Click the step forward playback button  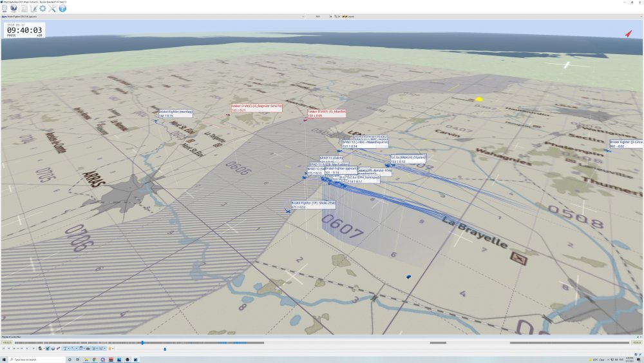point(21,349)
